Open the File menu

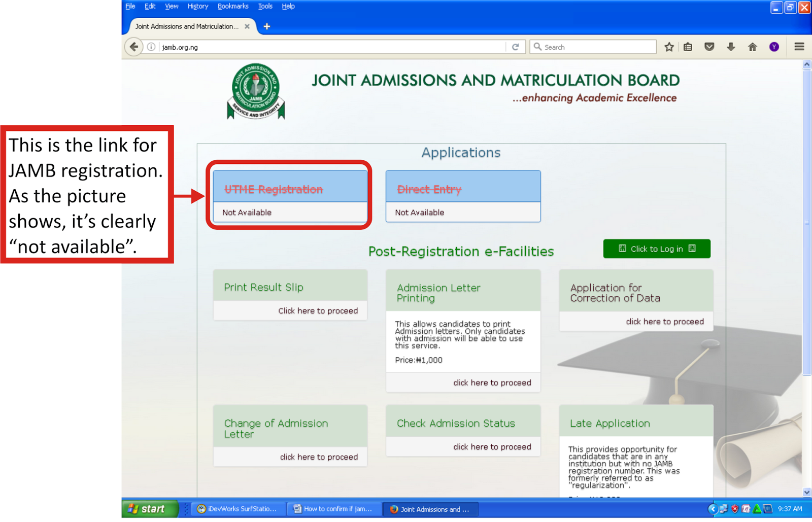pos(130,6)
